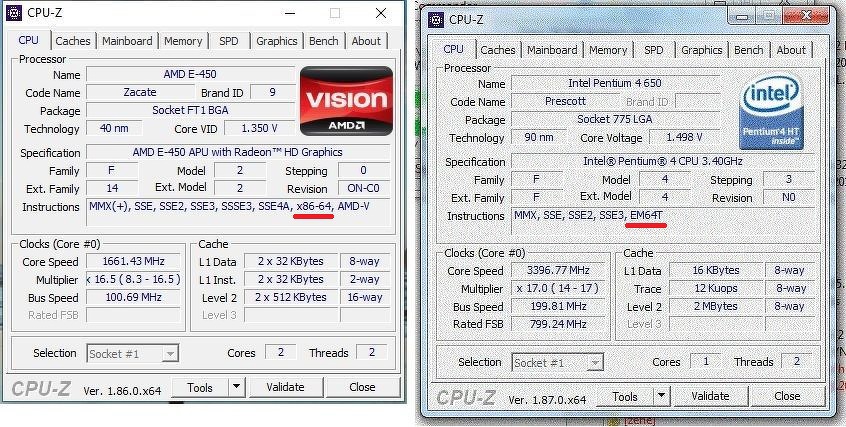Click 3396.77 MHz core speed value

coord(558,270)
